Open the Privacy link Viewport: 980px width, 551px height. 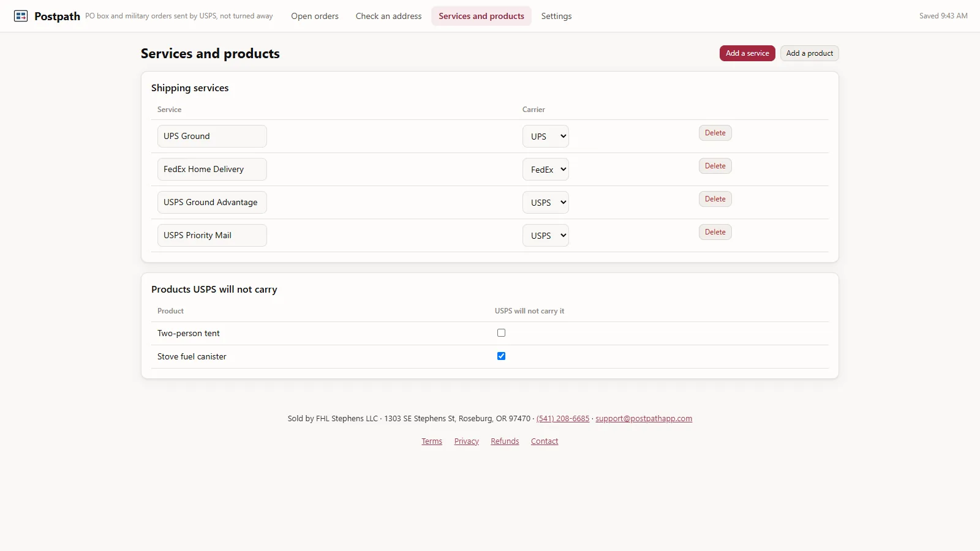click(467, 441)
